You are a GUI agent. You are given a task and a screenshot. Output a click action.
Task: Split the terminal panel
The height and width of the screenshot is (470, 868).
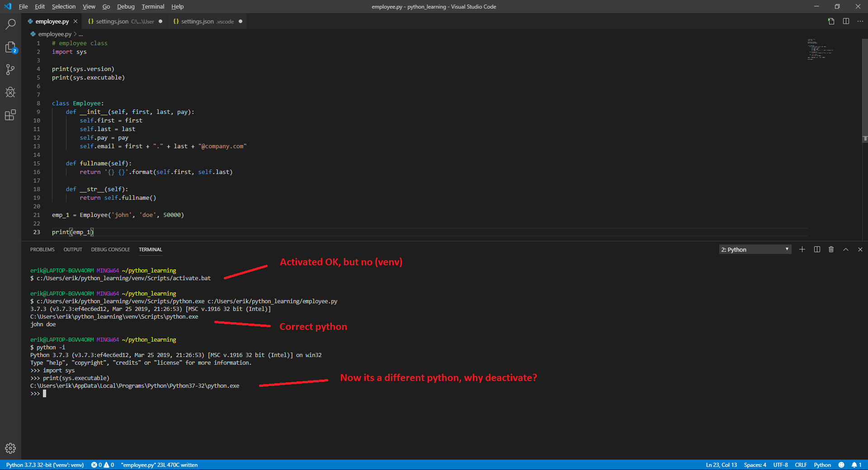[816, 249]
